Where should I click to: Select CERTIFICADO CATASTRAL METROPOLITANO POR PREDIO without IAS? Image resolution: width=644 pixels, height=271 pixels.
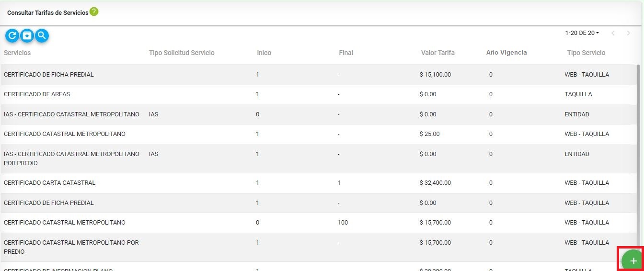[x=318, y=247]
